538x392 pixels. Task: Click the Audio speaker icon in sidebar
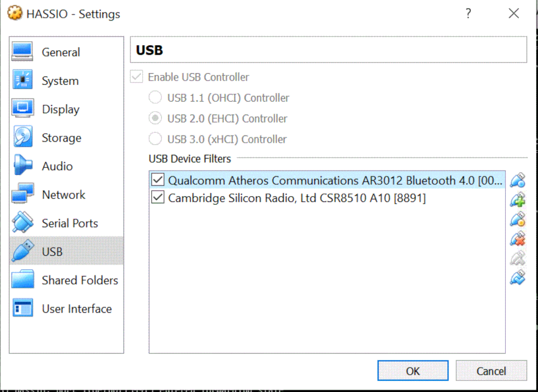(x=23, y=166)
